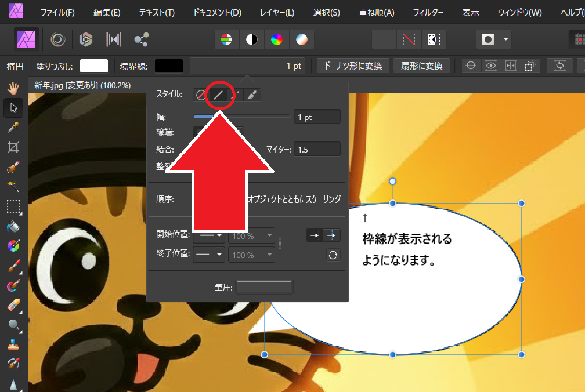Open the 終了位置 dropdown
This screenshot has width=585, height=392.
(208, 255)
